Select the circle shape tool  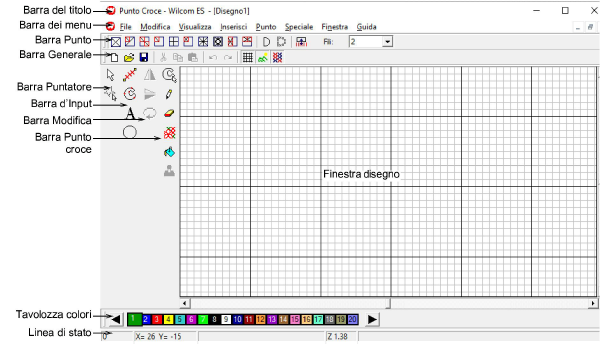click(130, 132)
